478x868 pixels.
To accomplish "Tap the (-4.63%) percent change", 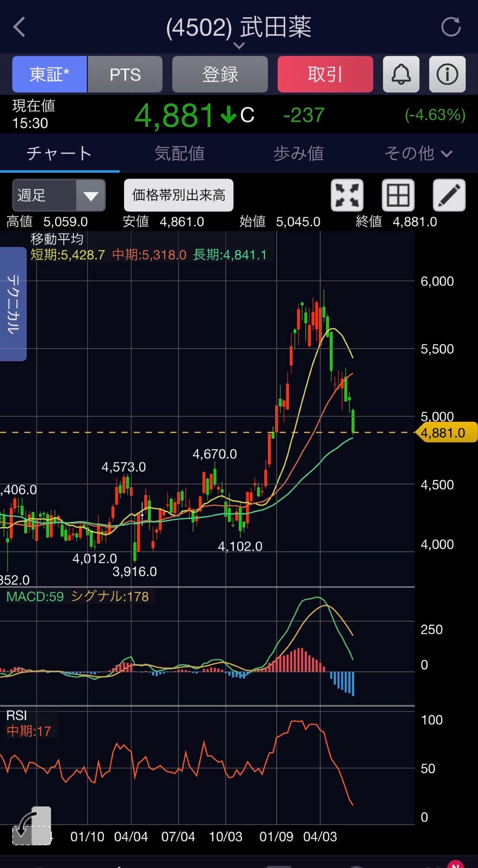I will [x=435, y=115].
